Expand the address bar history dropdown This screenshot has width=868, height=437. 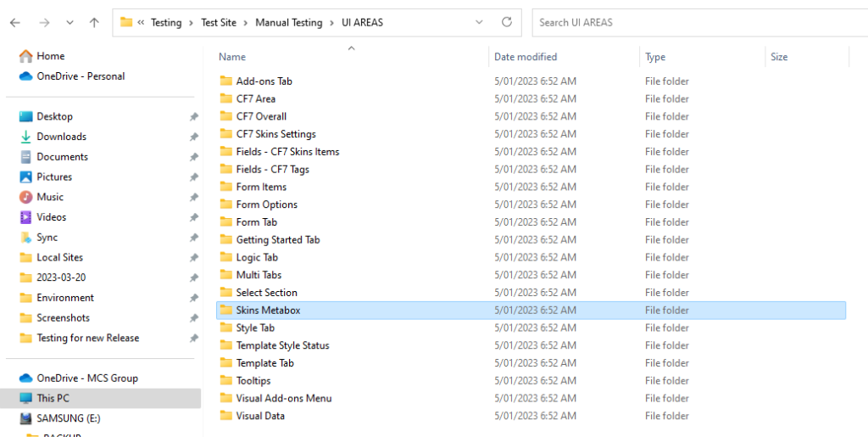(x=480, y=22)
